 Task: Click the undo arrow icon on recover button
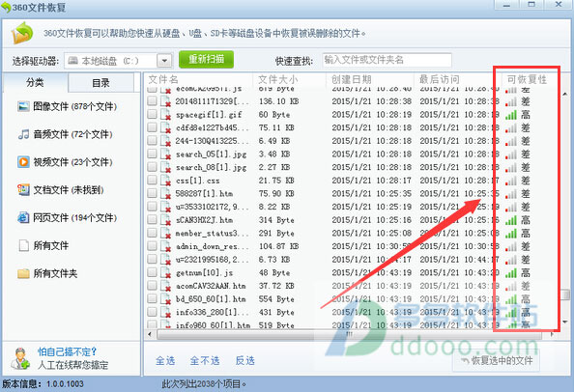pos(465,360)
